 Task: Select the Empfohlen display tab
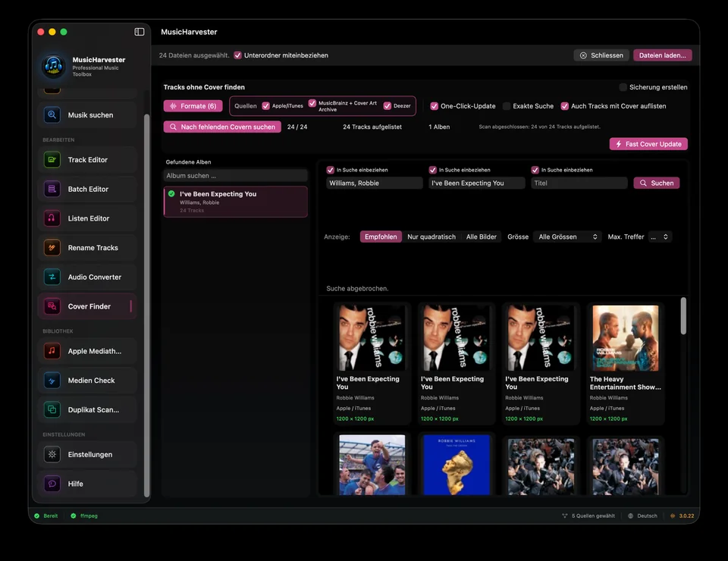[381, 237]
